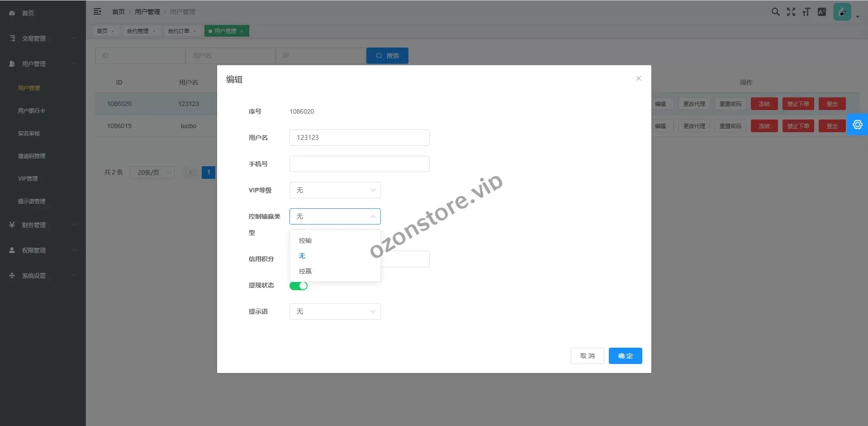868x426 pixels.
Task: Expand the 提示语 dropdown
Action: (335, 311)
